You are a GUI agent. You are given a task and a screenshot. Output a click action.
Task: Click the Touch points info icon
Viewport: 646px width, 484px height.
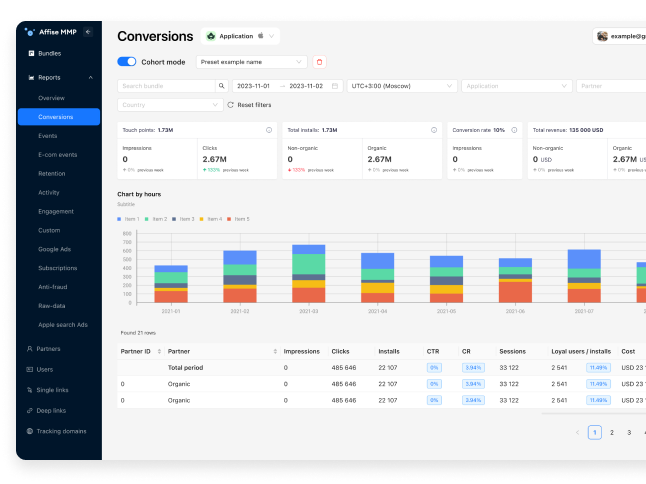269,130
